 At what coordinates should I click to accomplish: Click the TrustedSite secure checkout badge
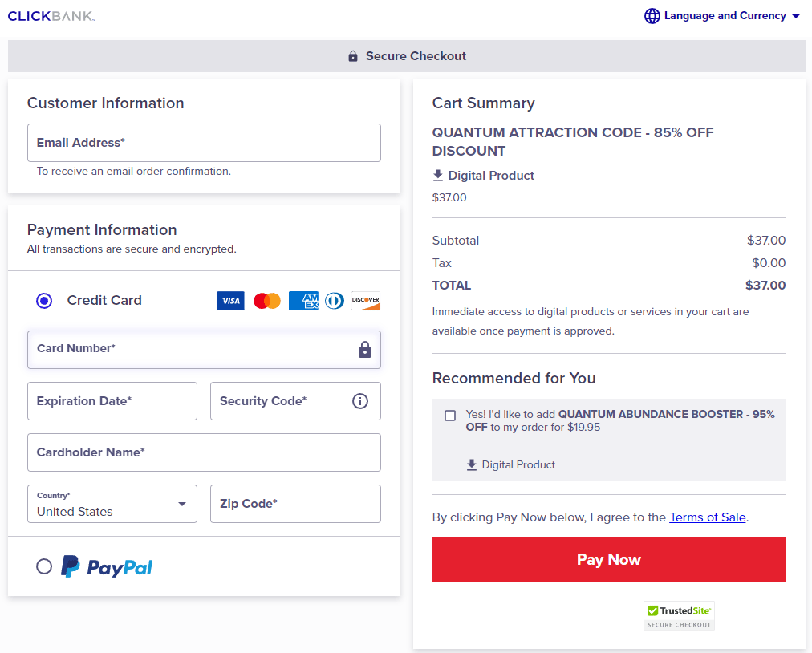point(679,615)
